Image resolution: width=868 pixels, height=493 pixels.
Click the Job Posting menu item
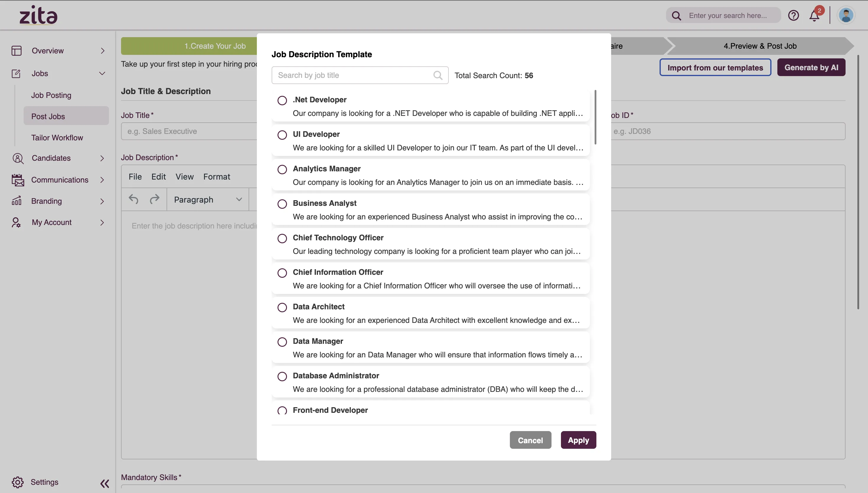pyautogui.click(x=51, y=95)
